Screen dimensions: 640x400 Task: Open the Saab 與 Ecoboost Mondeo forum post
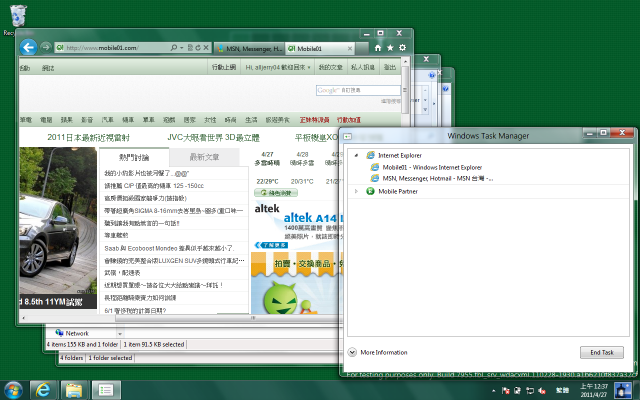click(169, 248)
